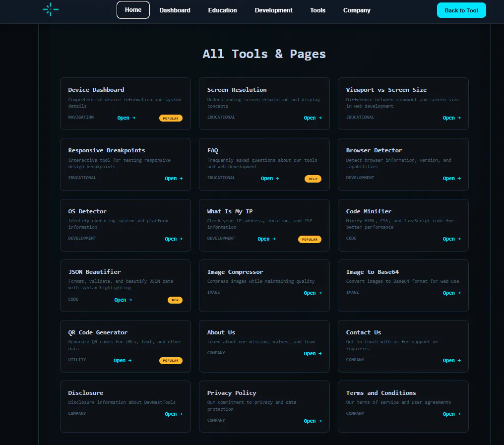
Task: Click the POPULAR badge on Device Dashboard
Action: coord(171,119)
